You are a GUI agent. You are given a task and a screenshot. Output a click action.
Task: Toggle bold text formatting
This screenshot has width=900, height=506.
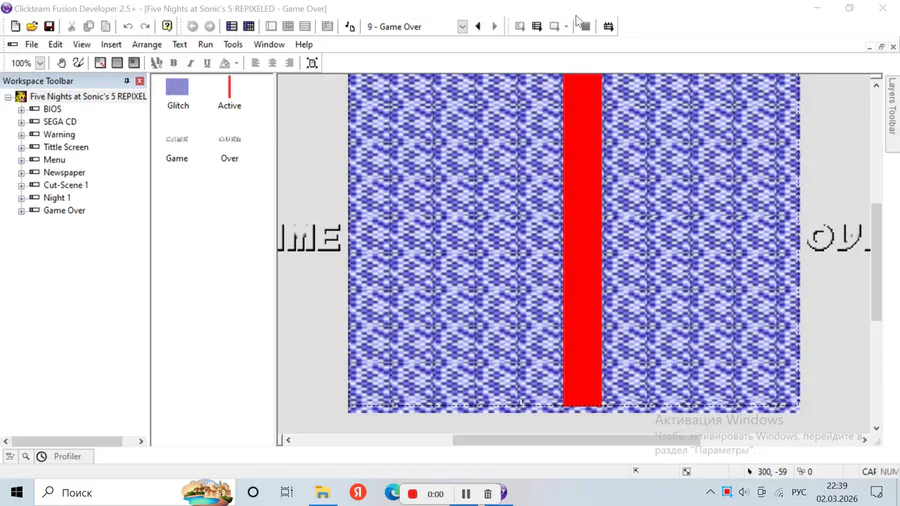[173, 63]
